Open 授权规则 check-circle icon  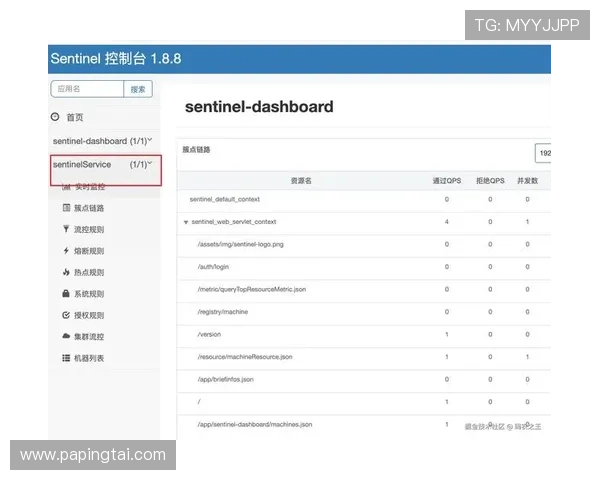coord(66,315)
